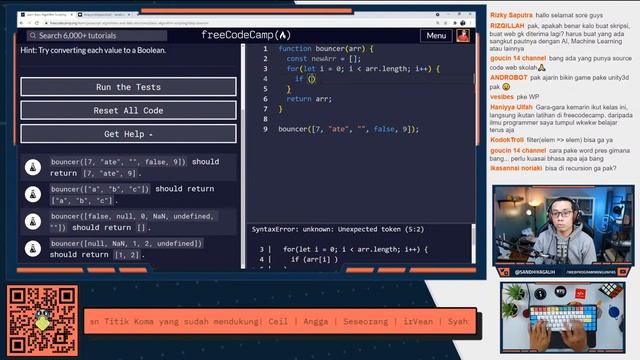
Task: Place cursor inside the 'if ()' parentheses
Action: point(311,79)
